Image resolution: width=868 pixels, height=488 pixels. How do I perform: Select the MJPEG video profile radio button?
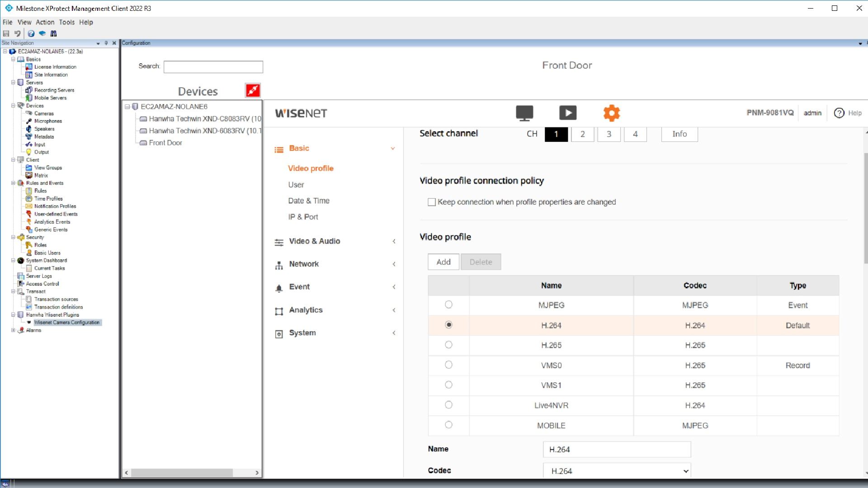(448, 305)
